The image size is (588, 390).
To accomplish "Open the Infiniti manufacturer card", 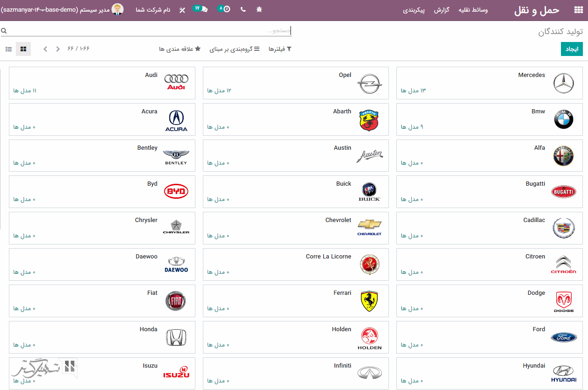I will point(296,374).
